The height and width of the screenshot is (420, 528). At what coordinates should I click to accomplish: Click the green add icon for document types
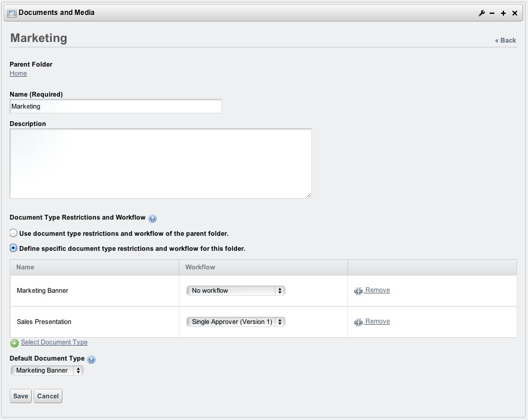pos(14,343)
